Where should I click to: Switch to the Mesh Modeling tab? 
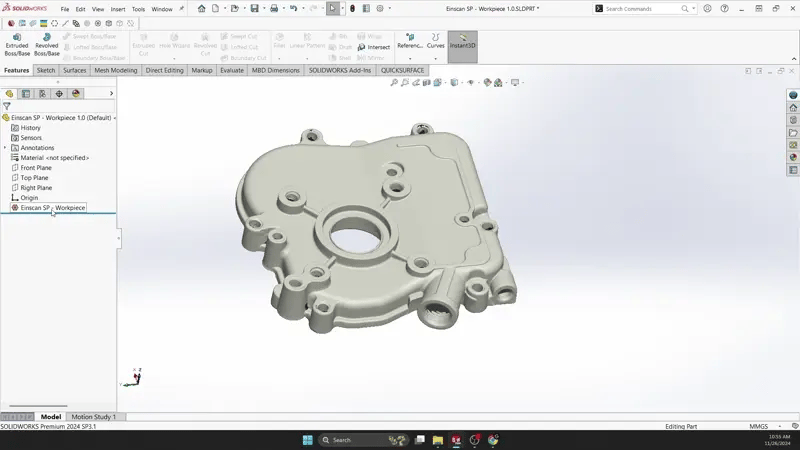coord(116,71)
